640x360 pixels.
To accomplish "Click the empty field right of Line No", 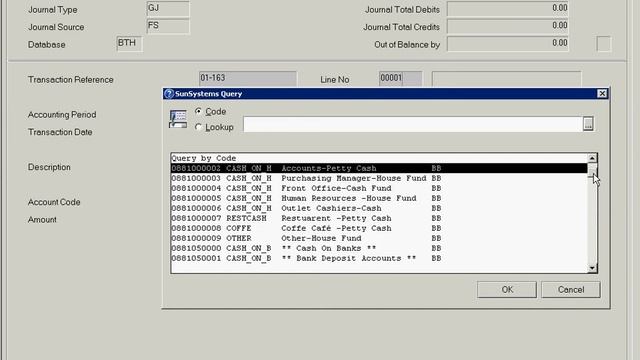I will tap(507, 79).
